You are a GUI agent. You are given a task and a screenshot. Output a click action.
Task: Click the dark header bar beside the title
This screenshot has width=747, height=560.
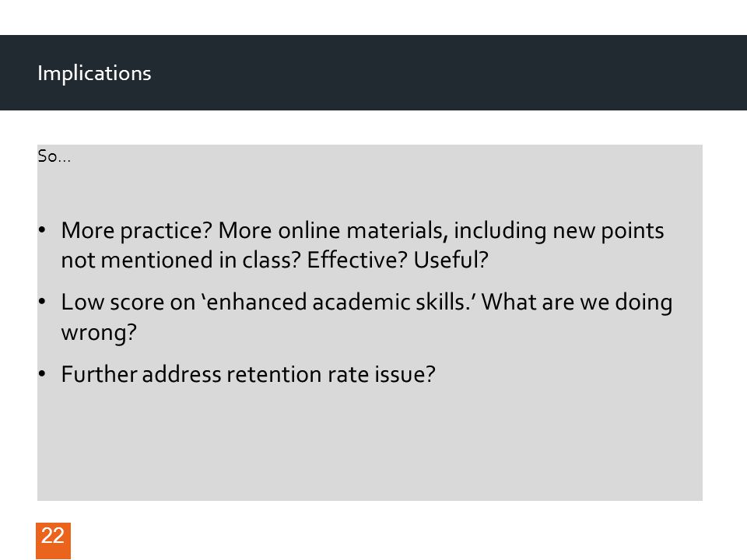coord(448,73)
